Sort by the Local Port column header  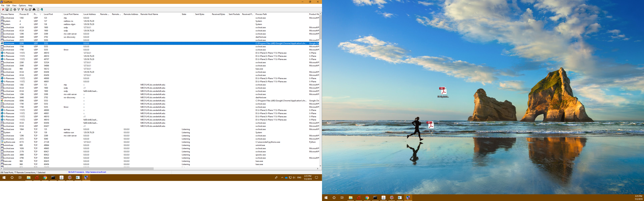pos(48,14)
